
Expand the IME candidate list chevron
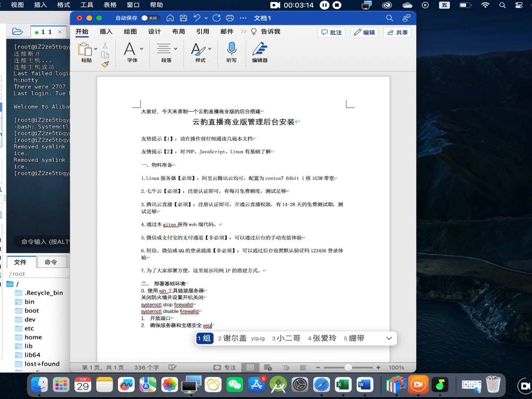(x=389, y=338)
